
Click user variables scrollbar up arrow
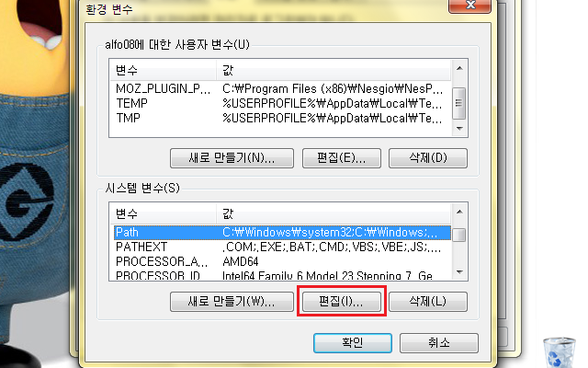(459, 68)
